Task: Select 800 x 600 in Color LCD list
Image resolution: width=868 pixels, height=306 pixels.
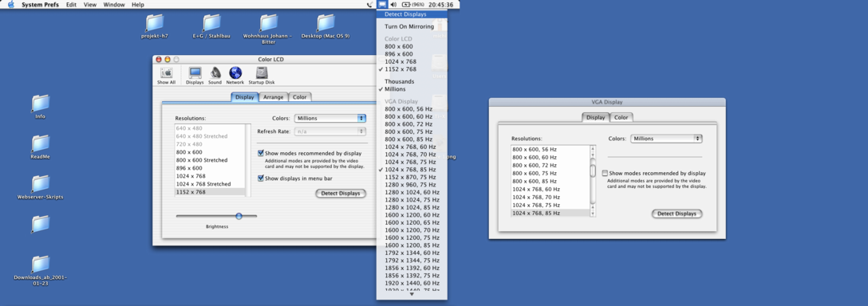Action: 210,152
